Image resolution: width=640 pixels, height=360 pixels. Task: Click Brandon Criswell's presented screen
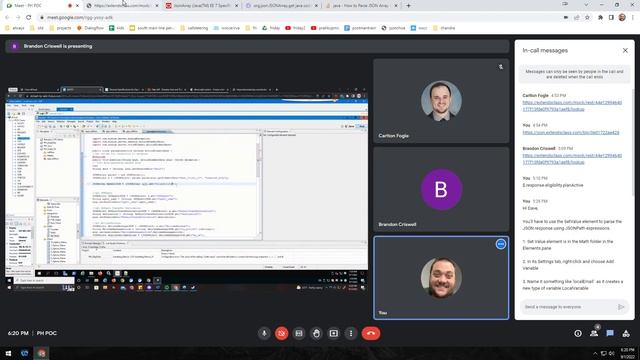pos(187,189)
